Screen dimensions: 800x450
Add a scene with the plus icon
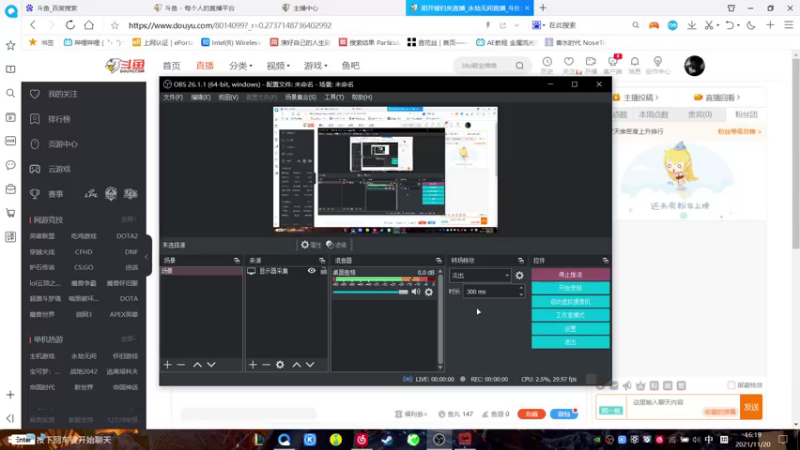pos(167,365)
